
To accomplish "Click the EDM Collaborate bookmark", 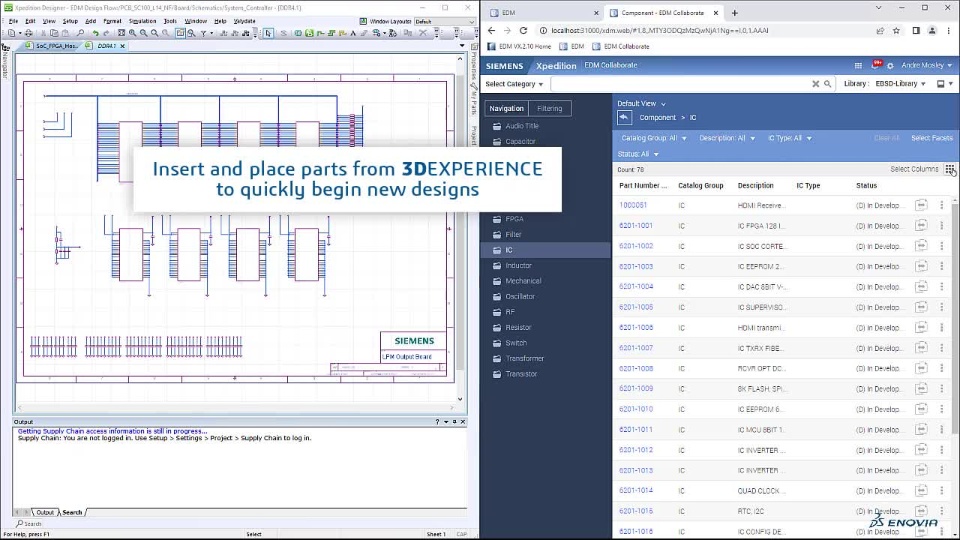I will 621,47.
